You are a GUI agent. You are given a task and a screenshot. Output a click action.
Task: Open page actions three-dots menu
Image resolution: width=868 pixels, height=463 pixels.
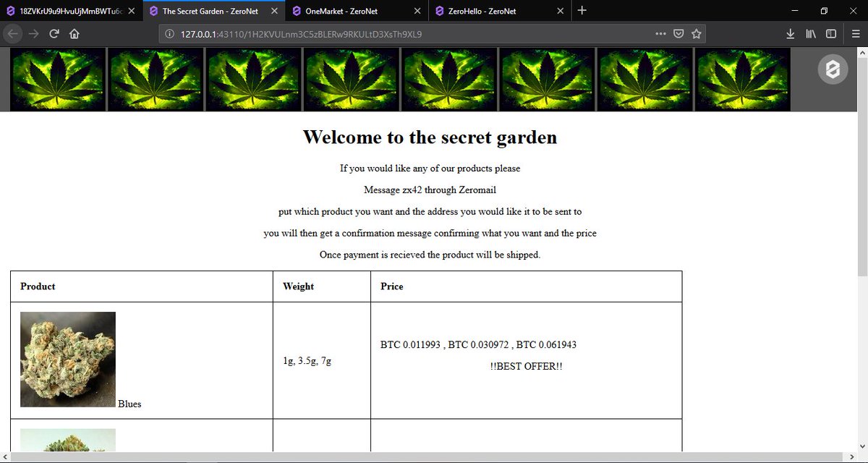point(660,34)
